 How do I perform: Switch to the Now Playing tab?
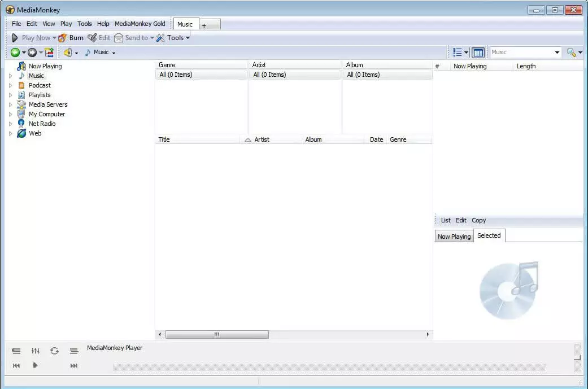tap(454, 237)
